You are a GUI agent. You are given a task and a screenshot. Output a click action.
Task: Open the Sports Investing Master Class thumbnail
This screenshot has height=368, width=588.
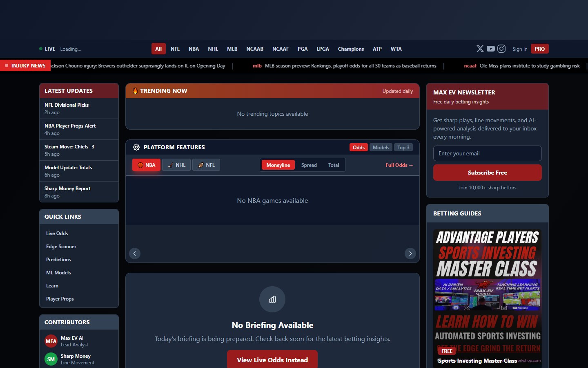[488, 298]
